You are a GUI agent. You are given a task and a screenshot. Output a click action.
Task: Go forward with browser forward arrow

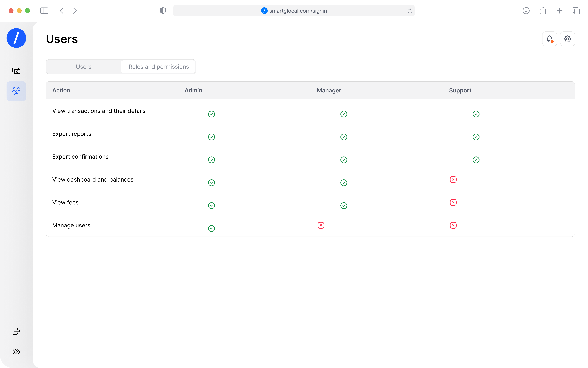(x=75, y=11)
